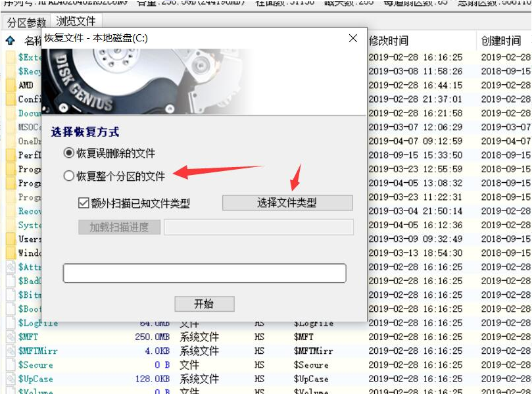Select the Windo folder icon

(11, 253)
